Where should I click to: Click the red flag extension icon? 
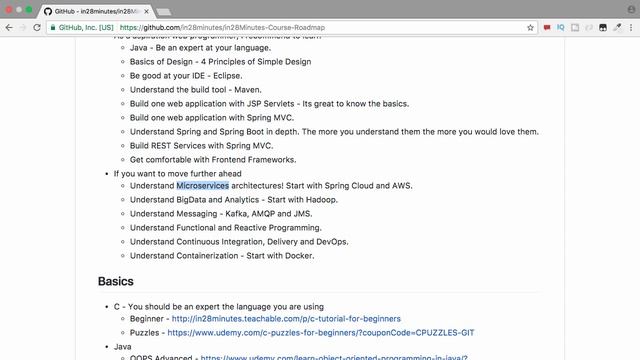click(x=547, y=27)
